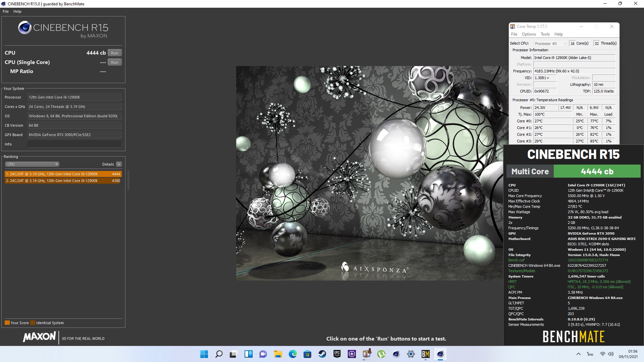This screenshot has height=362, width=644.
Task: Click the BENCHMATE logo
Action: pyautogui.click(x=574, y=337)
